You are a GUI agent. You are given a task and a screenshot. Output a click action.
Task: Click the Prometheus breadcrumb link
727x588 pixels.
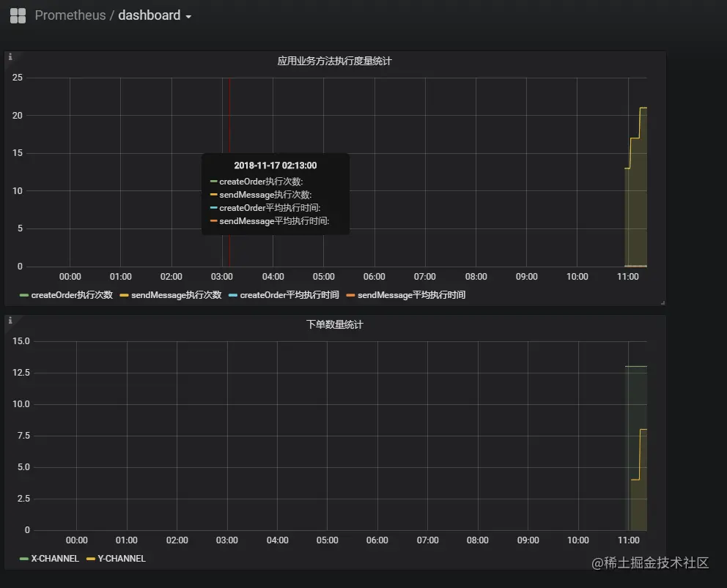pyautogui.click(x=70, y=15)
